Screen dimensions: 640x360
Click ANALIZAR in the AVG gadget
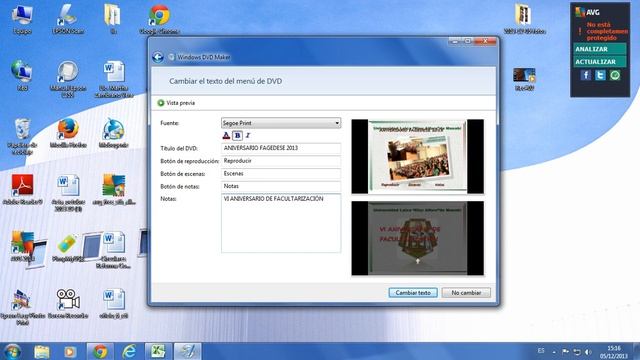[600, 49]
